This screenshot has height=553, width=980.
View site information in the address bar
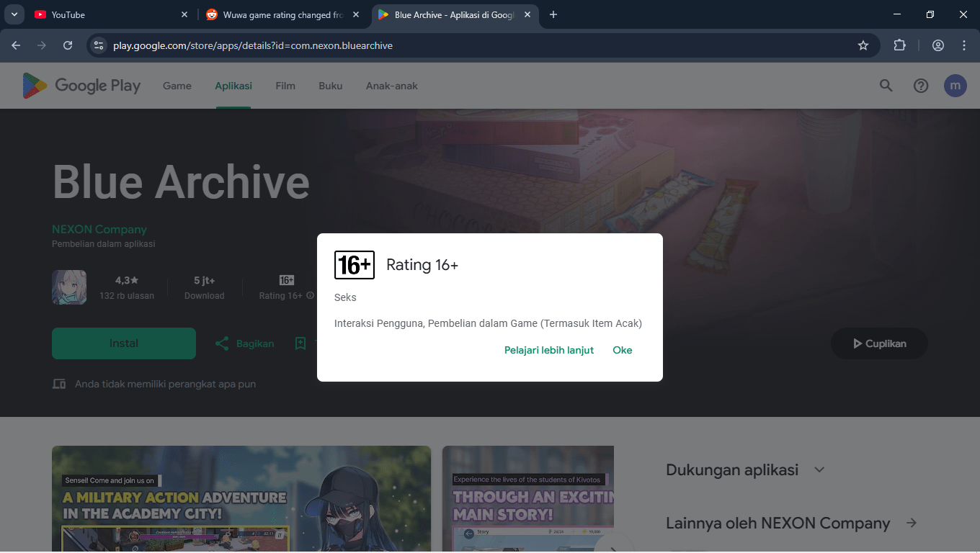[99, 45]
